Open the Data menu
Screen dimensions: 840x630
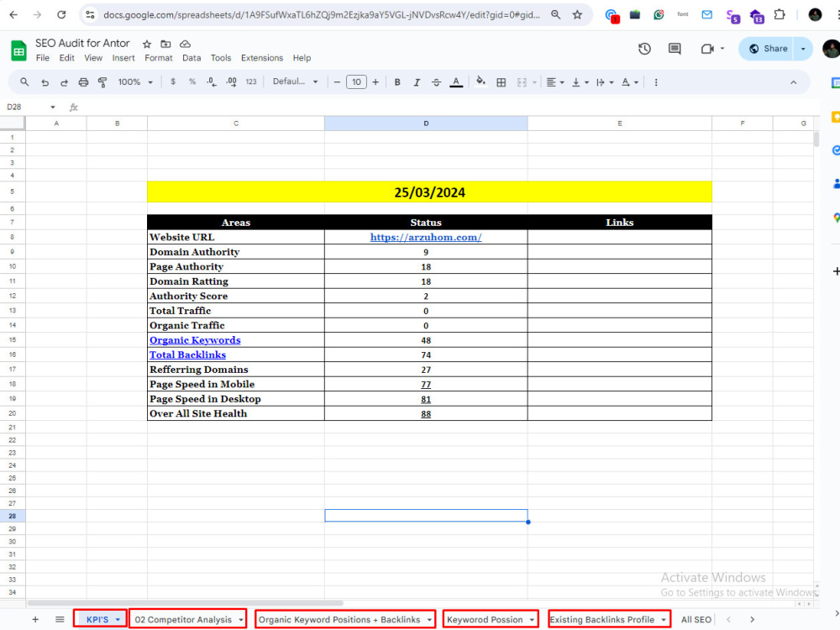pyautogui.click(x=192, y=58)
